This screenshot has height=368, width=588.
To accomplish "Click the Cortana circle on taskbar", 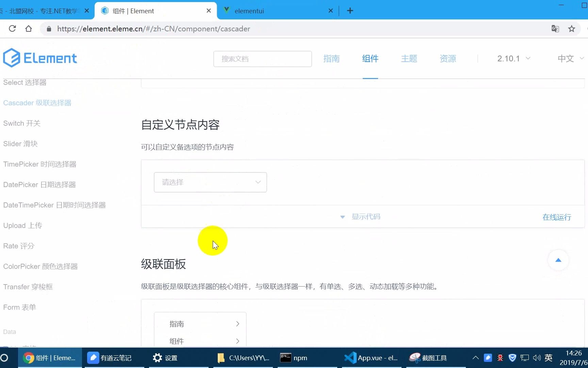I will (x=4, y=358).
